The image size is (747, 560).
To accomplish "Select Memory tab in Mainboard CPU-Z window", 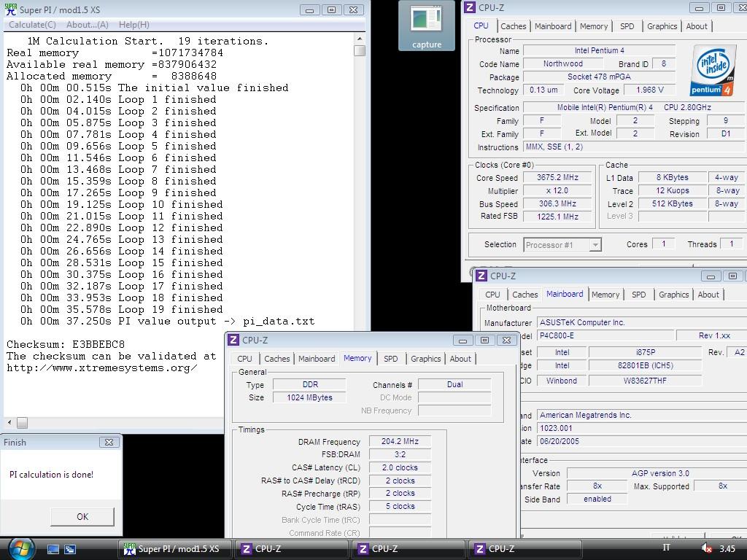I will 605,295.
